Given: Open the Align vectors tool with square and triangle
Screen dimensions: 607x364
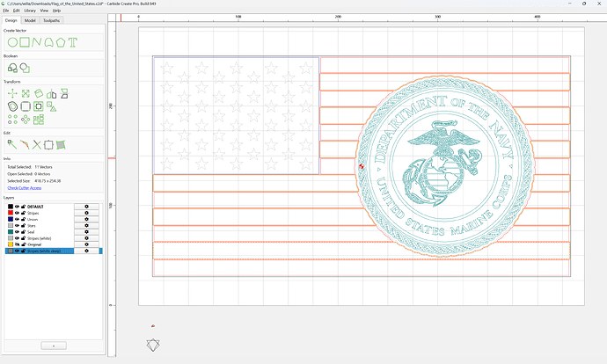Looking at the screenshot, I should pyautogui.click(x=52, y=106).
